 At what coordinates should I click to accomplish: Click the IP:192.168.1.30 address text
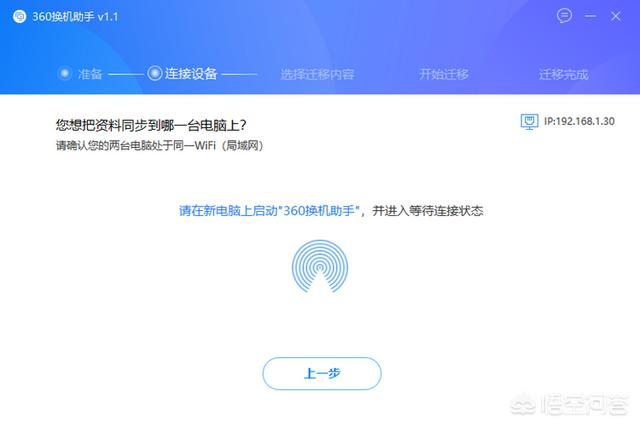coord(579,121)
